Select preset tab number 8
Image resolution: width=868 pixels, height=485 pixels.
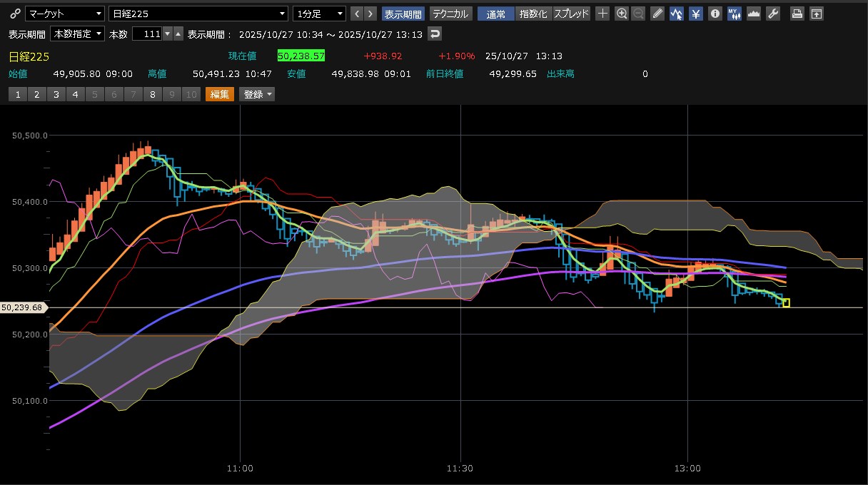point(152,94)
